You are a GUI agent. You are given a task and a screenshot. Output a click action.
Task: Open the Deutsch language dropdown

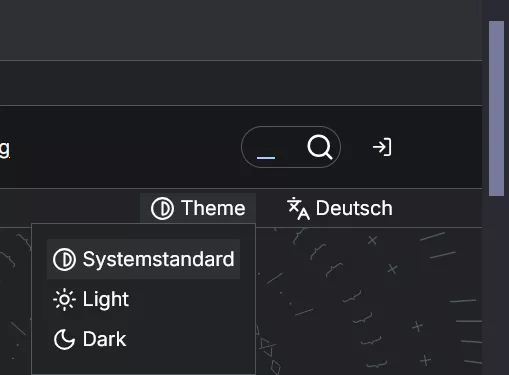pos(340,209)
